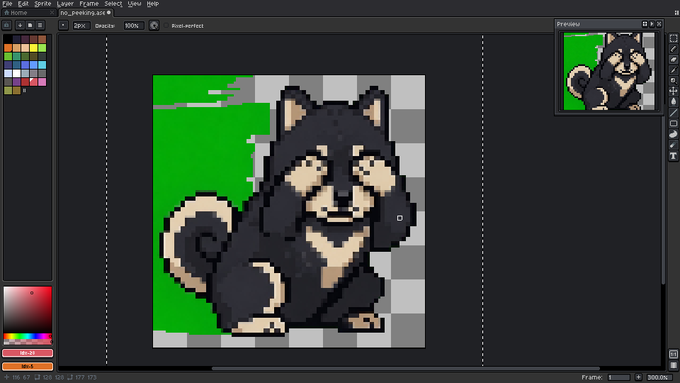
Task: Play animation in Preview window
Action: (x=652, y=24)
